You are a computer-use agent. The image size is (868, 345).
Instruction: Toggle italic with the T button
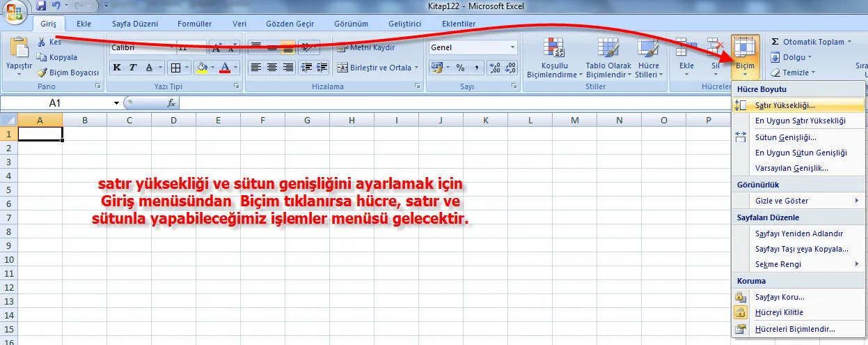(132, 68)
